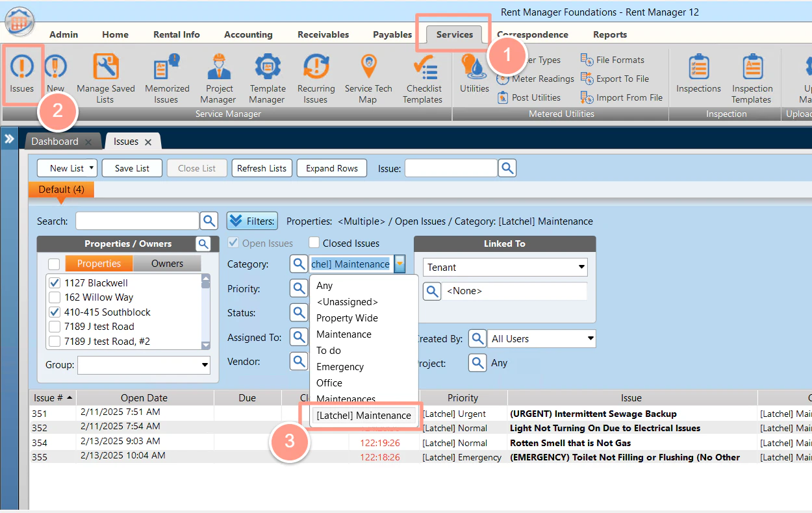Collapse Category dropdown arrow
This screenshot has height=513, width=812.
400,264
